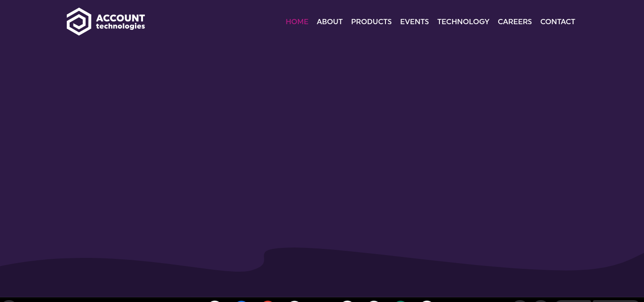This screenshot has height=302, width=644.
Task: Go to the HOME page in navigation
Action: point(297,22)
